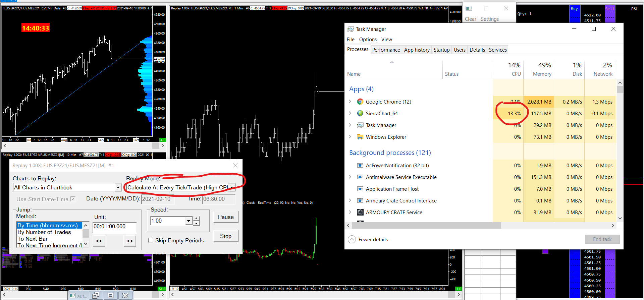
Task: Click the Armoury Crate Control Interface icon
Action: click(x=360, y=200)
